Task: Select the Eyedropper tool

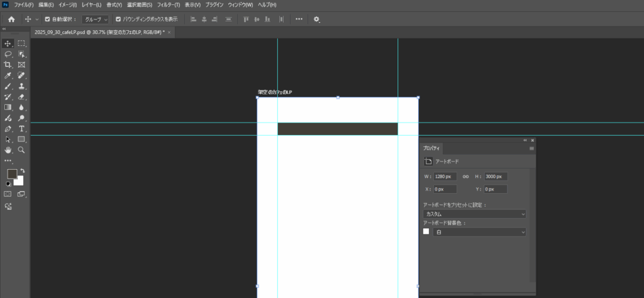Action: (8, 75)
